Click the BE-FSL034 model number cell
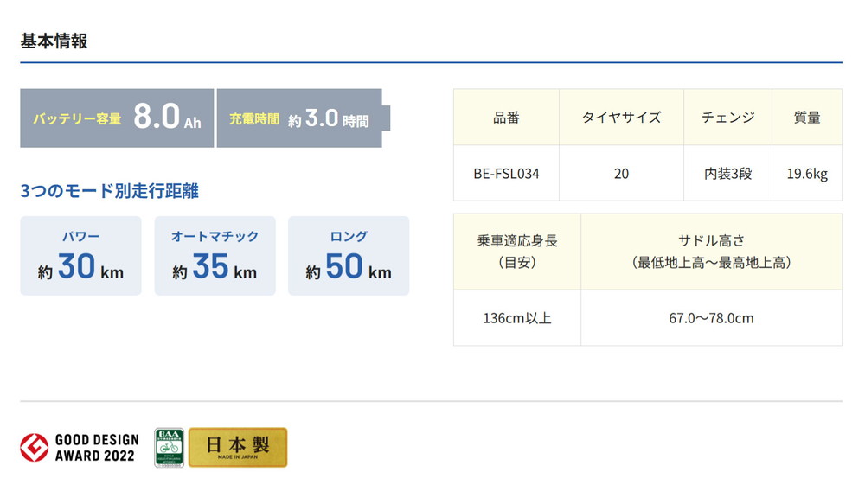Image resolution: width=865 pixels, height=504 pixels. 506,174
